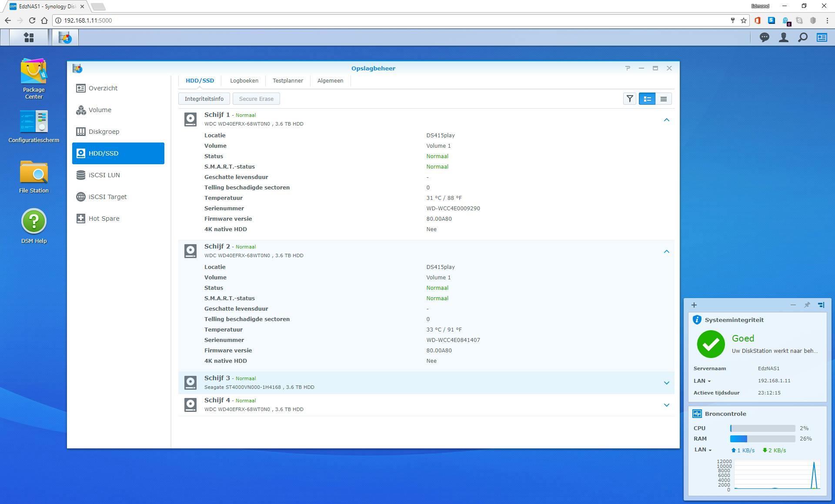Select Volume in the sidebar

click(100, 110)
